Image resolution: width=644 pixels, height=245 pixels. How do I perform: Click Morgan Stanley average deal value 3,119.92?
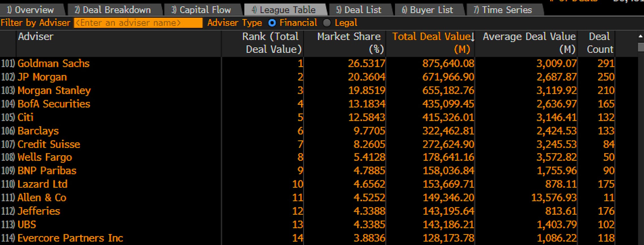(556, 91)
